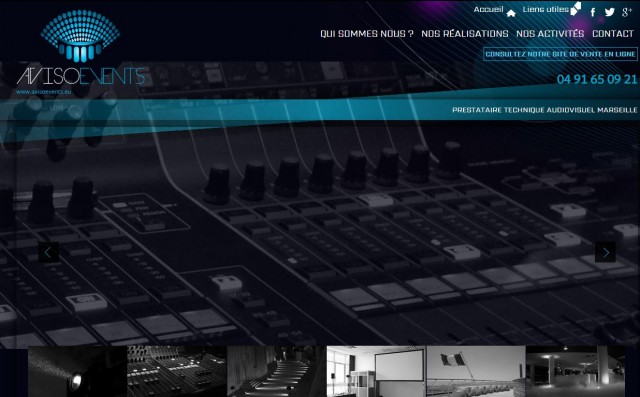Click the Liens utiles tag icon
The height and width of the screenshot is (397, 640).
(x=576, y=9)
